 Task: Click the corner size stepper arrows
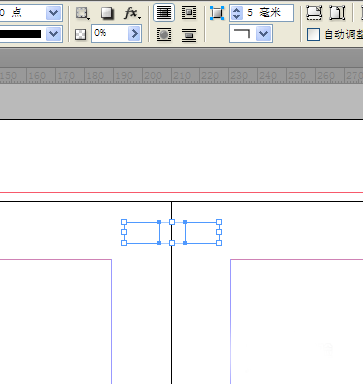(237, 13)
